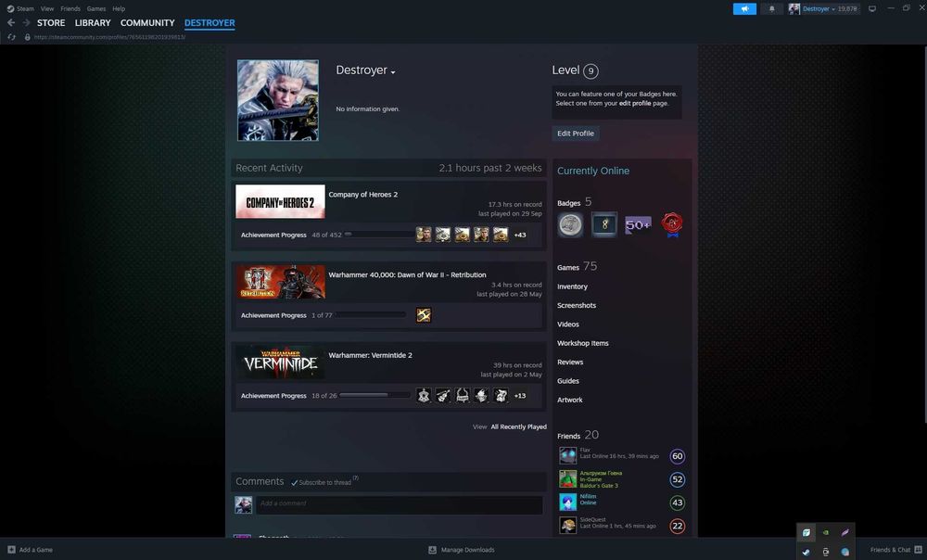This screenshot has height=560, width=927.
Task: Open Friends & Chat
Action: (x=895, y=550)
